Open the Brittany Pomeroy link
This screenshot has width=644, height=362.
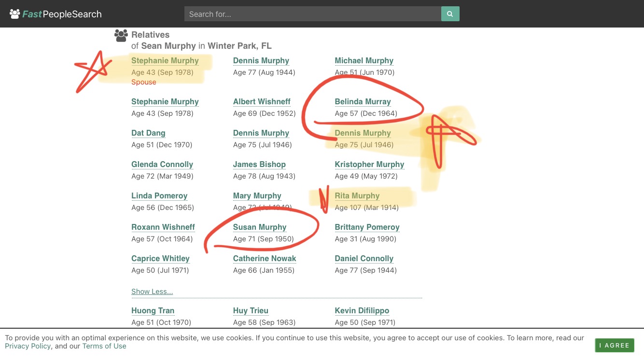pos(367,227)
